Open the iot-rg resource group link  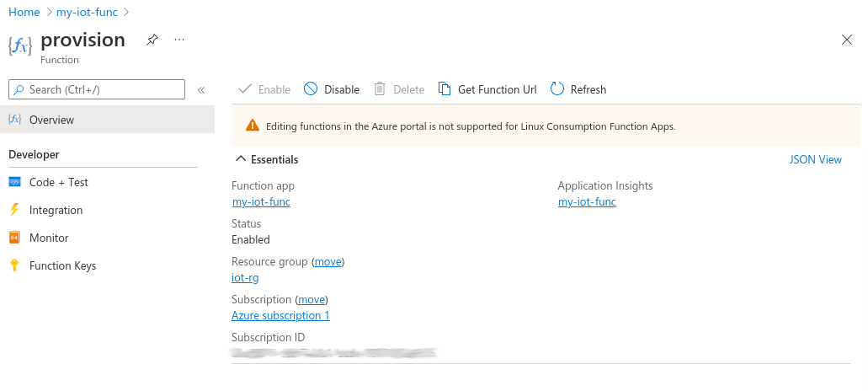point(245,277)
